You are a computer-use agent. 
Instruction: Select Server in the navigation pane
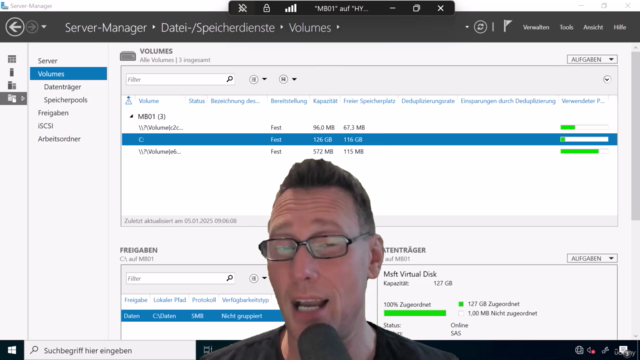tap(47, 61)
